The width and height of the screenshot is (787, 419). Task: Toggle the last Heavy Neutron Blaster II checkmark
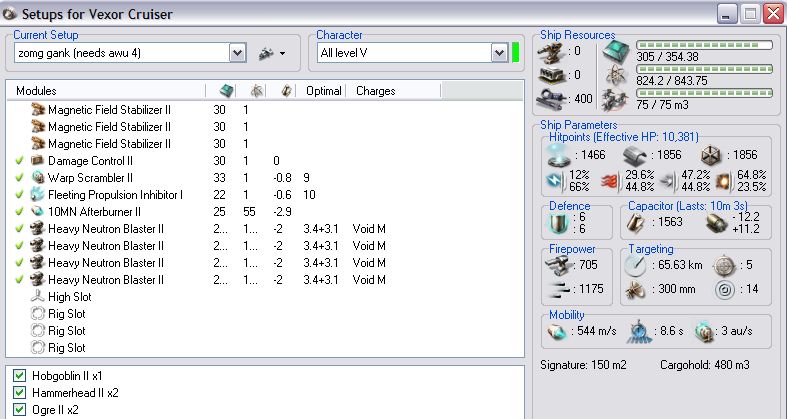point(19,280)
